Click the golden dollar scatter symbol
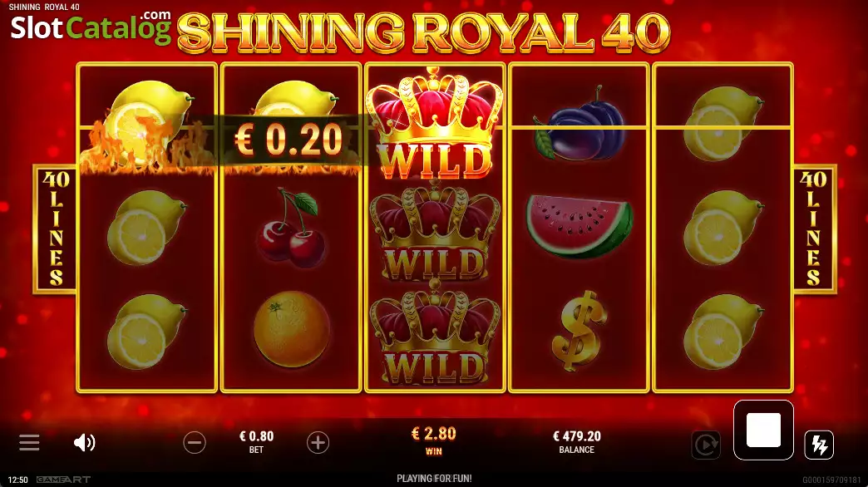 pos(579,331)
